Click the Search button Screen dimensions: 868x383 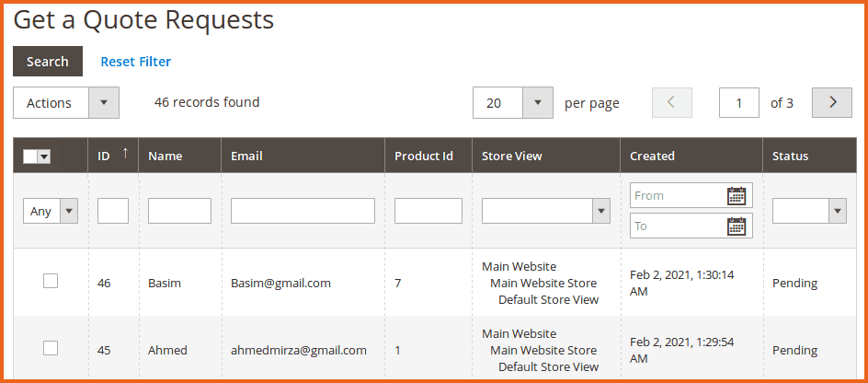click(48, 62)
